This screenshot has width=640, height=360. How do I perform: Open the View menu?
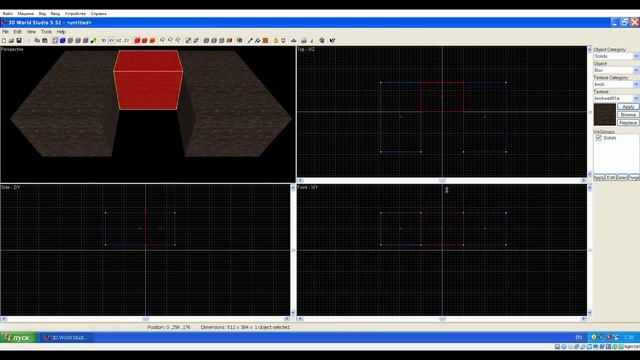click(x=31, y=31)
